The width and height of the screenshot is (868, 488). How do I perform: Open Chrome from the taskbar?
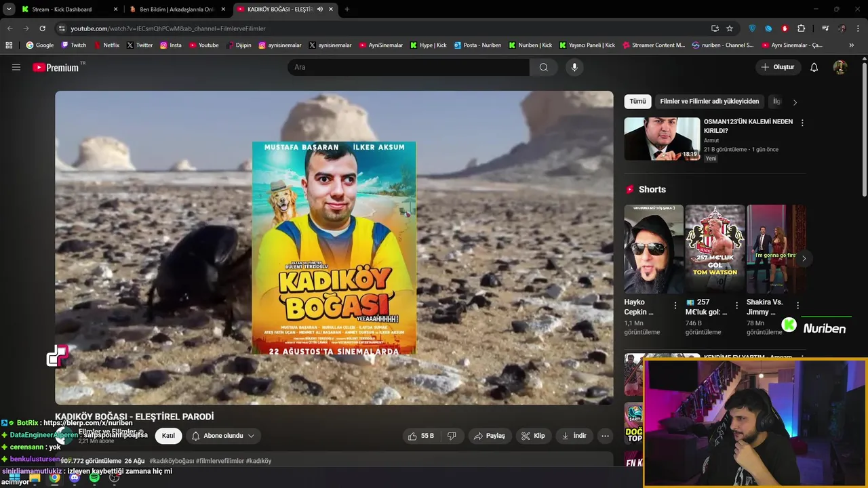(54, 478)
